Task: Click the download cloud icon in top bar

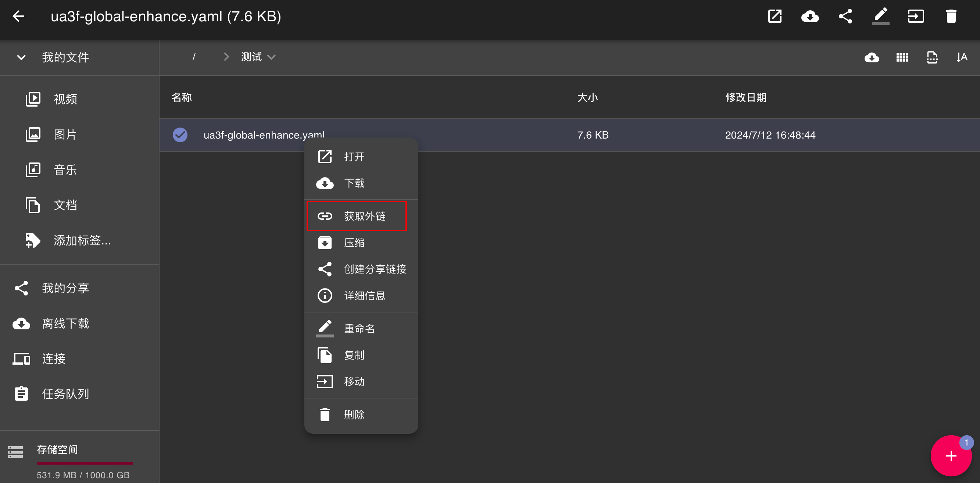Action: point(810,16)
